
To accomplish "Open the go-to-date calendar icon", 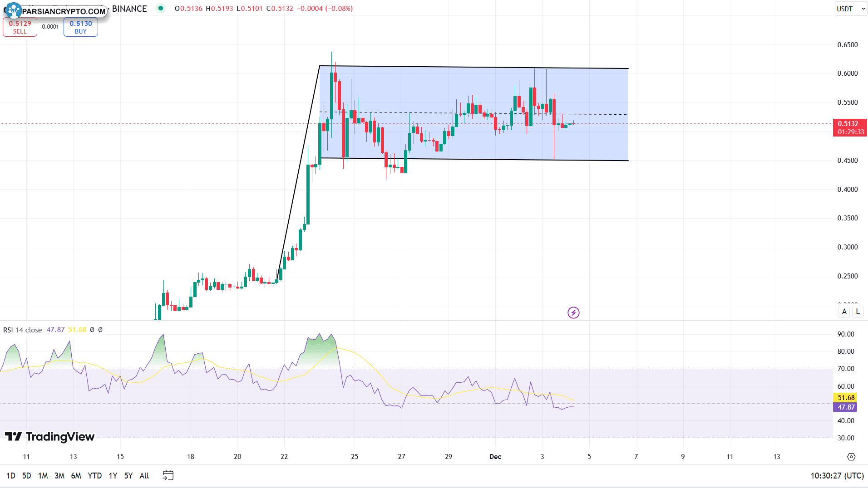I will [168, 475].
